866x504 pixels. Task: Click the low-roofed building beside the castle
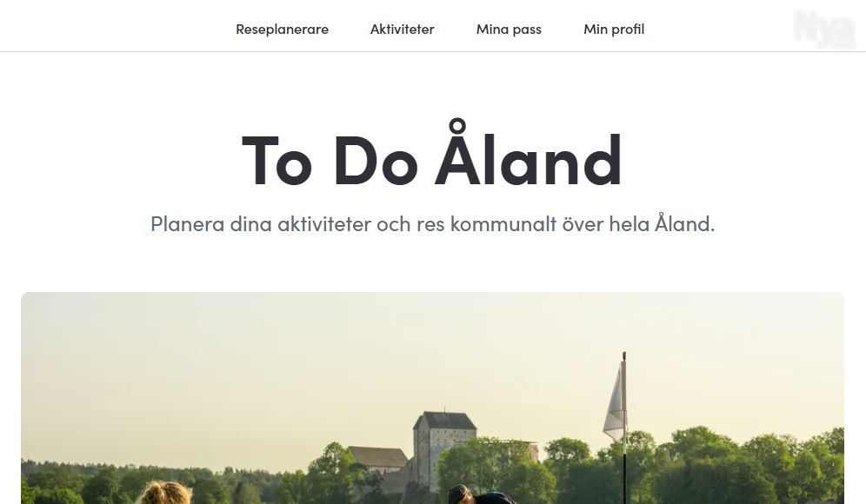379,460
